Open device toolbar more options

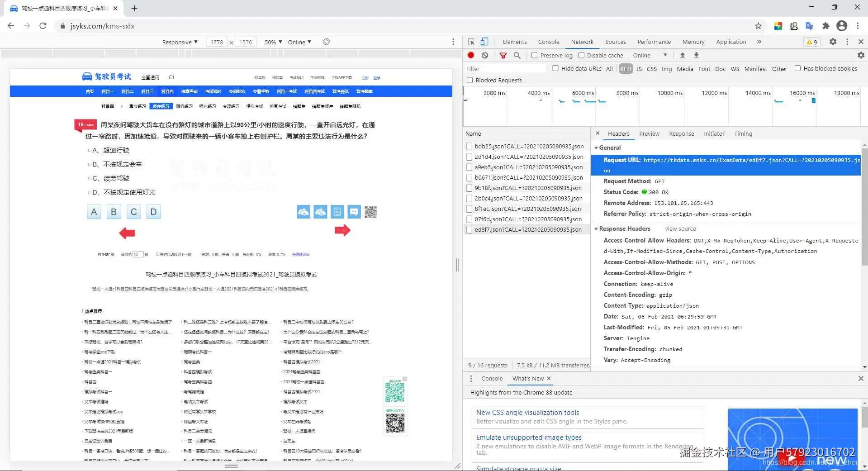(453, 42)
